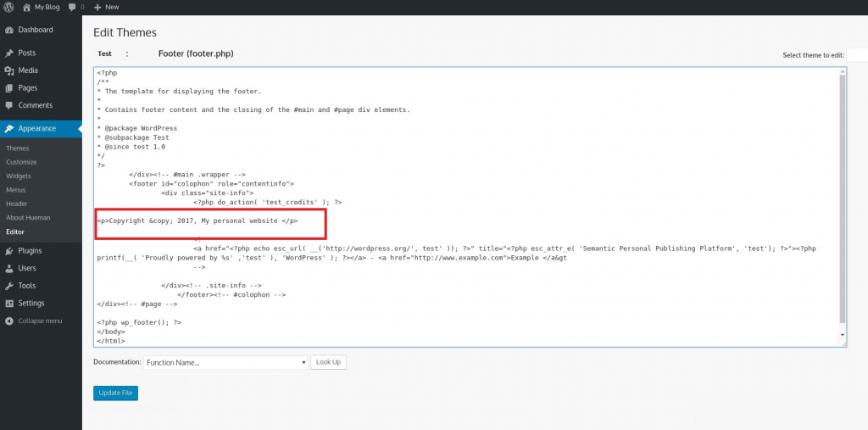The image size is (868, 430).
Task: Click the WordPress logo icon
Action: pos(8,7)
